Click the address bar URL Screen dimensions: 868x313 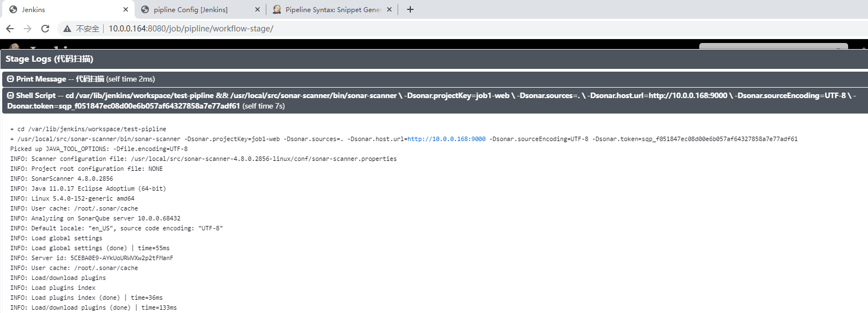pos(191,29)
